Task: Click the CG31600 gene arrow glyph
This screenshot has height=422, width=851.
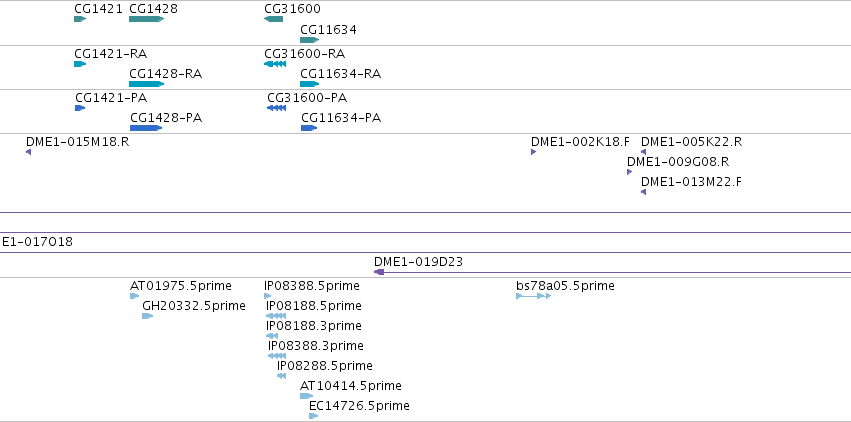Action: coord(274,19)
